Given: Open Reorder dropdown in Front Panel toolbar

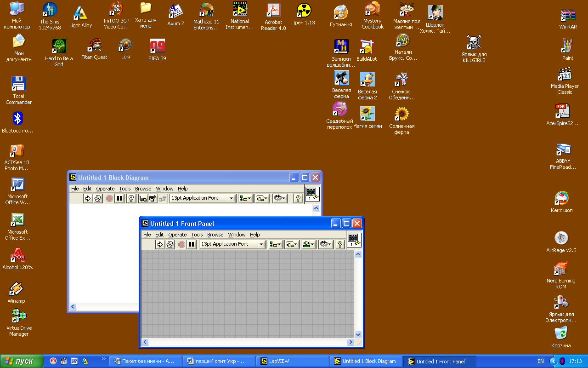Looking at the screenshot, I should (326, 244).
